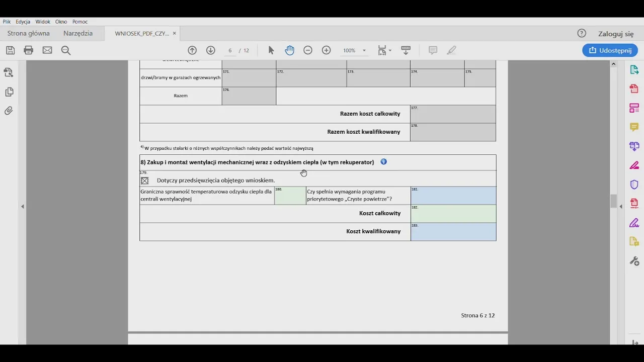Zoom out with the minus icon
Screen dimensions: 644x362
pos(308,50)
